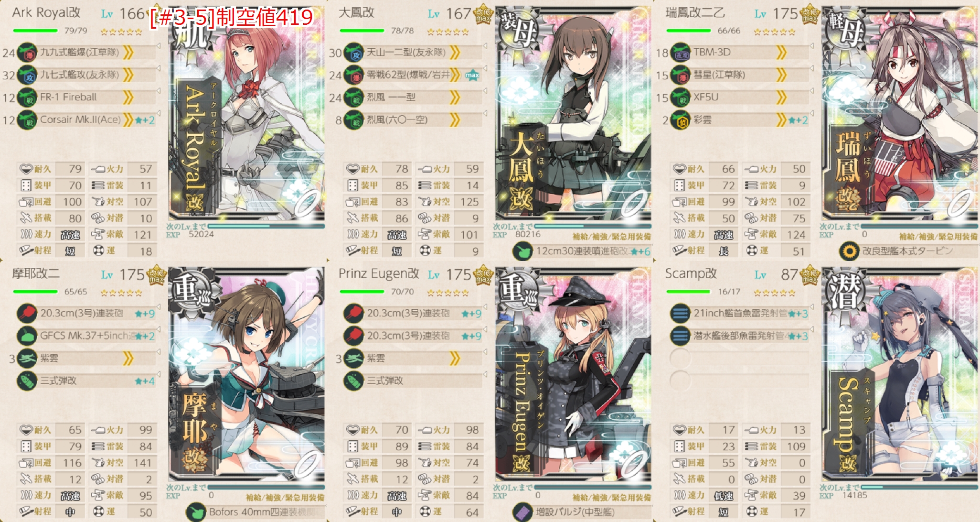Click proficiency chevrons on XF5U slot
Image resolution: width=980 pixels, height=522 pixels.
pos(781,98)
